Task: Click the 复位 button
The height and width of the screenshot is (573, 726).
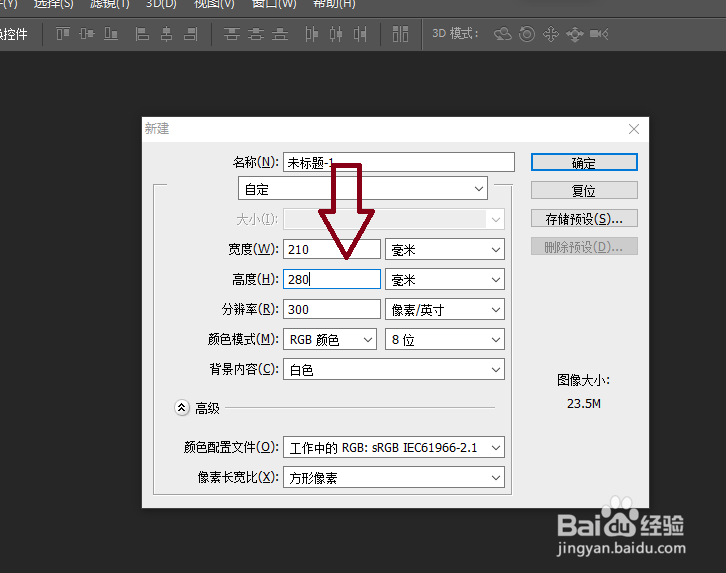Action: tap(584, 190)
